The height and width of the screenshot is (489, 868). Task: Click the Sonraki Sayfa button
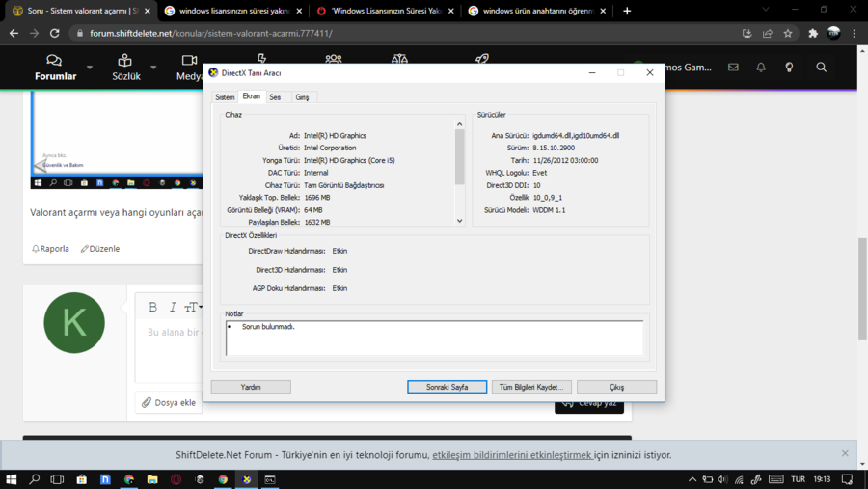click(x=447, y=387)
